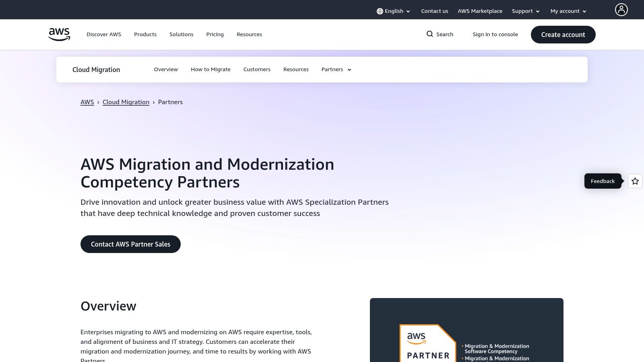Click the star bookmark icon on the right edge
The height and width of the screenshot is (362, 644).
pyautogui.click(x=635, y=181)
